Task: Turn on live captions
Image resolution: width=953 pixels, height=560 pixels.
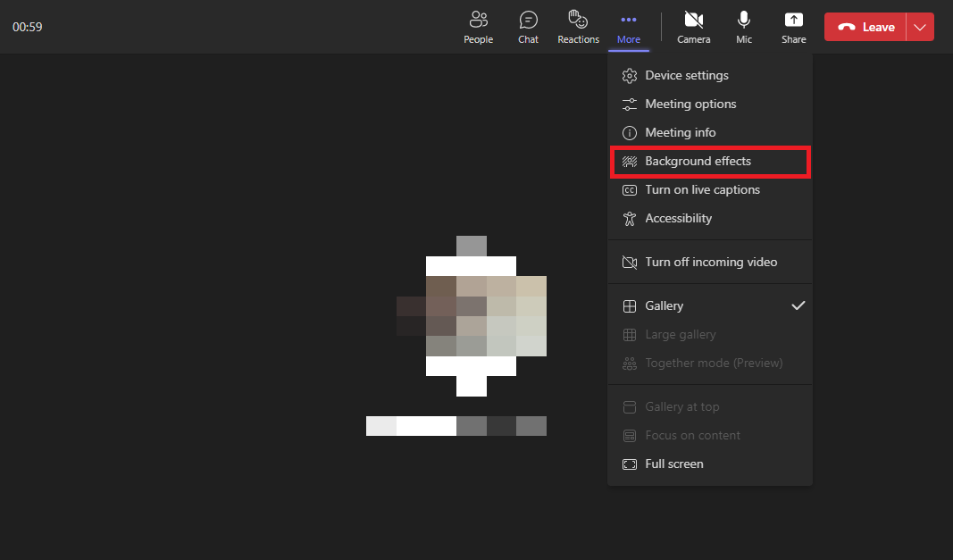Action: click(710, 189)
